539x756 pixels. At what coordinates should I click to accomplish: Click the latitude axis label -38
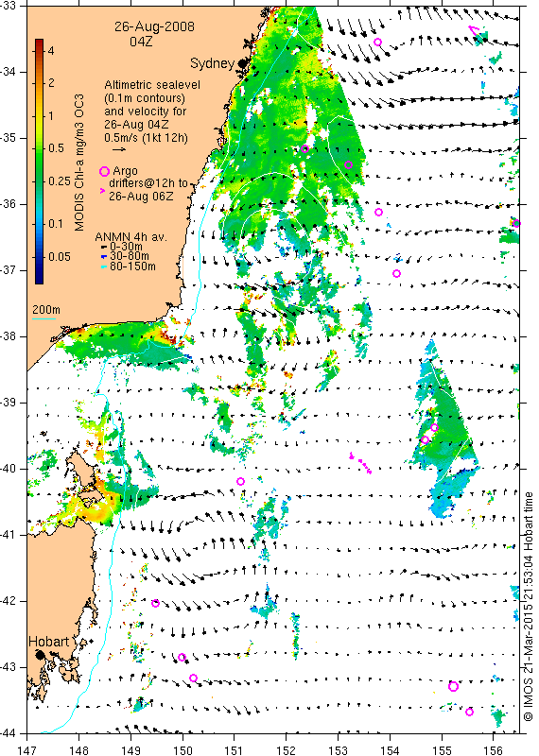8,336
